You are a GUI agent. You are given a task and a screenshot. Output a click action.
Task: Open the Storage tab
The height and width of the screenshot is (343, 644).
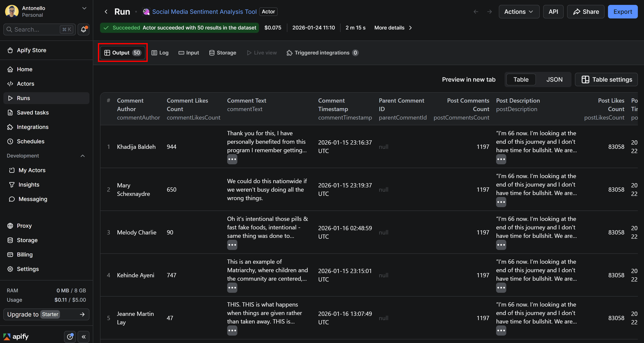[223, 53]
